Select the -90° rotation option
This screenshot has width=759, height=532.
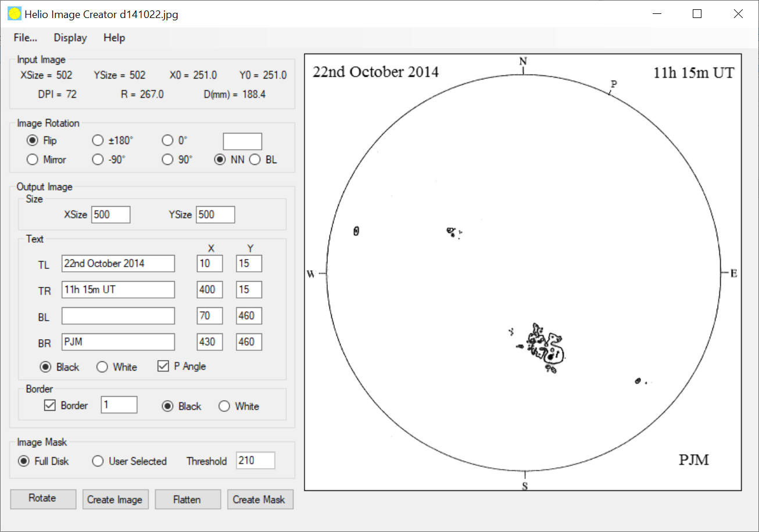point(98,160)
